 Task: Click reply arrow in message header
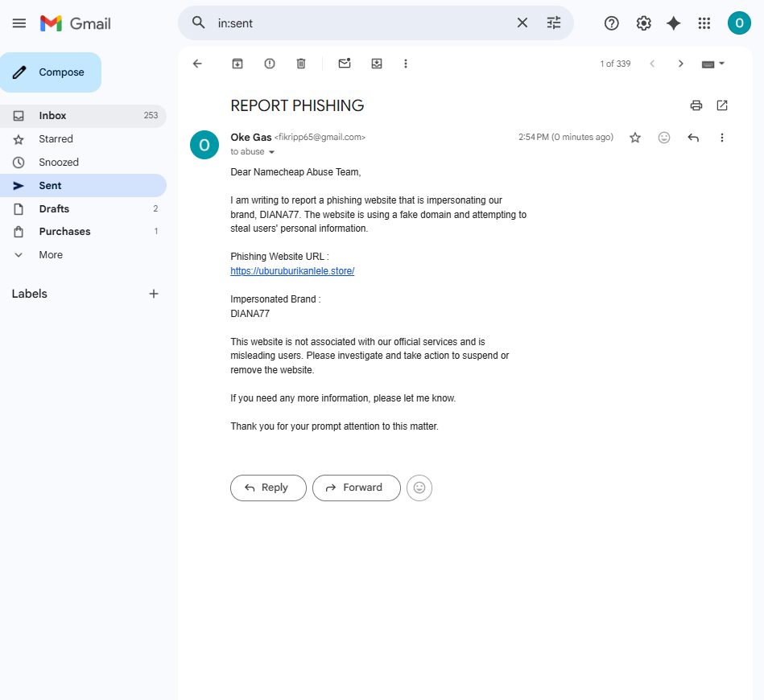pos(693,138)
